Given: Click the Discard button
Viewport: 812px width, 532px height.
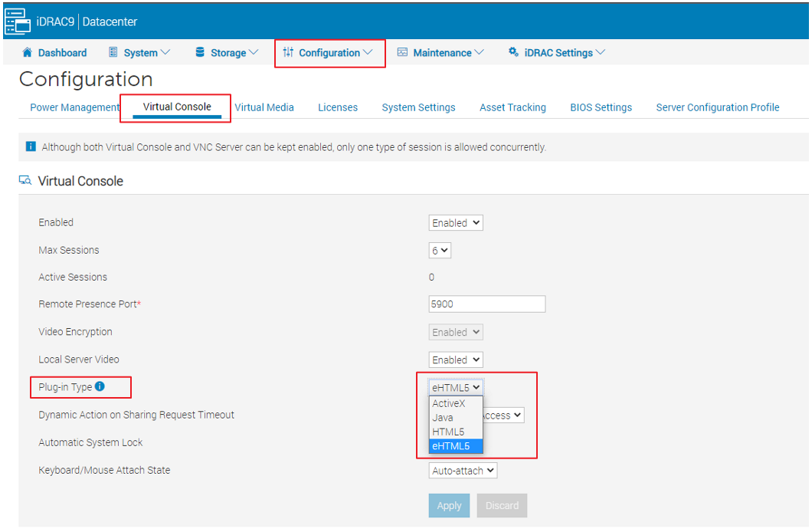Looking at the screenshot, I should tap(502, 505).
